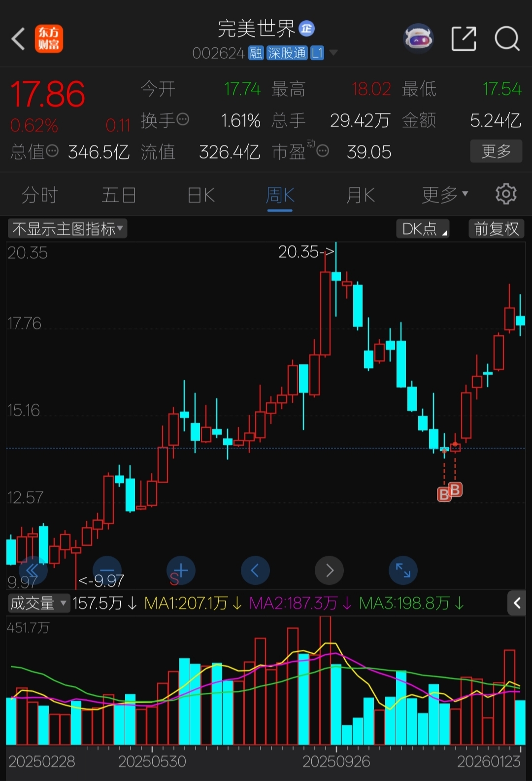Expand the triangle next to L1 badge
The width and height of the screenshot is (532, 781).
333,52
